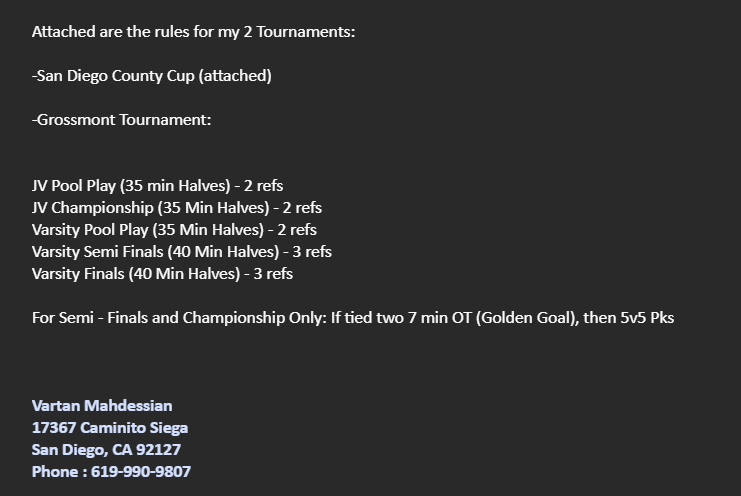The height and width of the screenshot is (496, 741).
Task: Click the Golden Goal overtime rule sentence
Action: pyautogui.click(x=353, y=318)
